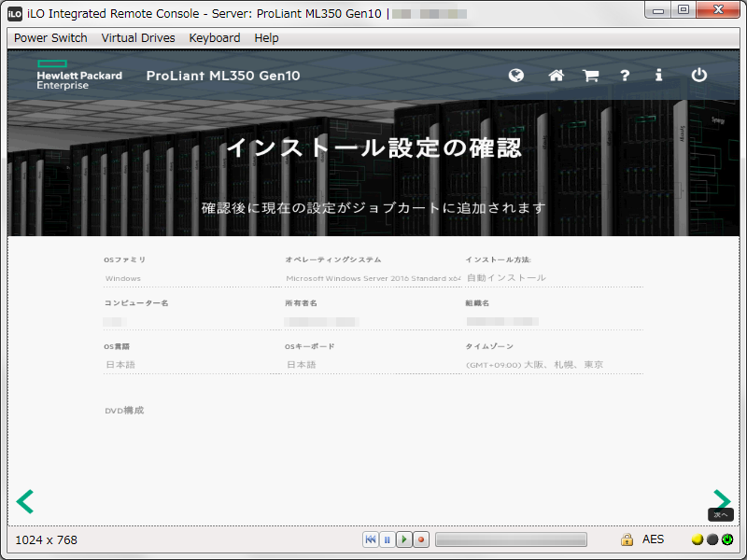Click the green power status indicator
The height and width of the screenshot is (560, 747).
click(x=727, y=539)
